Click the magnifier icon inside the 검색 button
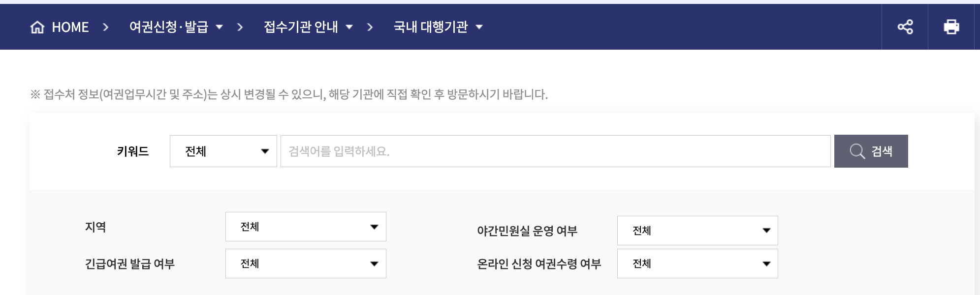 tap(858, 151)
